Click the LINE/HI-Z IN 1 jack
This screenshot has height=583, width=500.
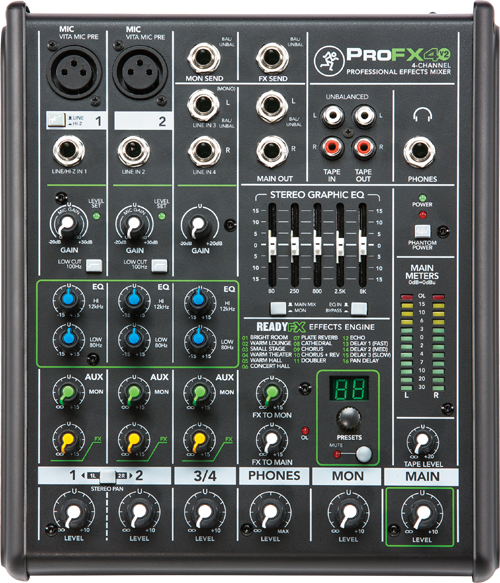pyautogui.click(x=69, y=151)
